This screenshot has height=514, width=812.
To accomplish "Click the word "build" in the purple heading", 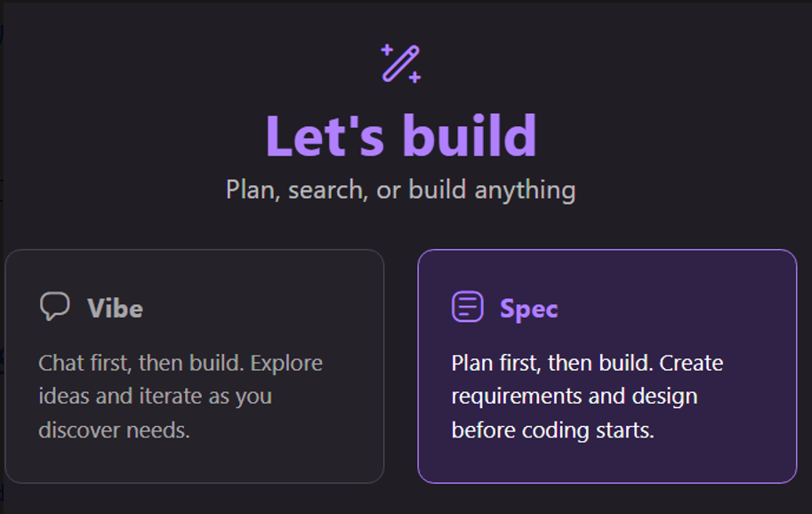I will click(x=470, y=136).
